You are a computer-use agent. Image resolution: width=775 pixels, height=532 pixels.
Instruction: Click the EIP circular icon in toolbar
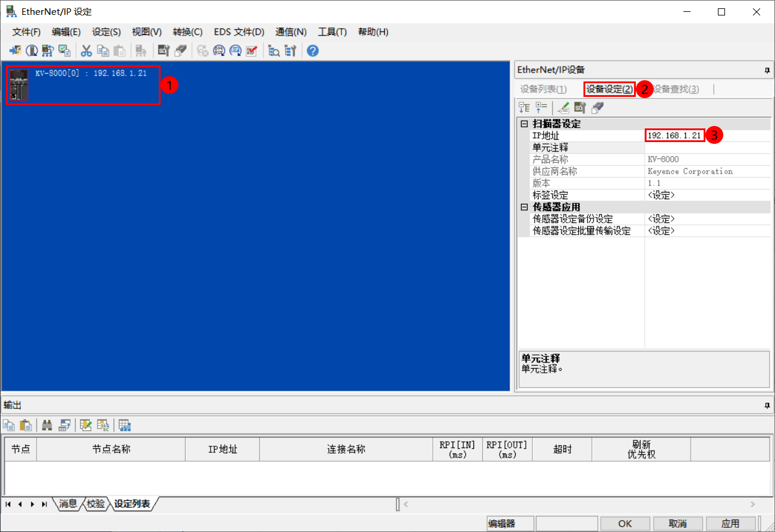(x=236, y=51)
